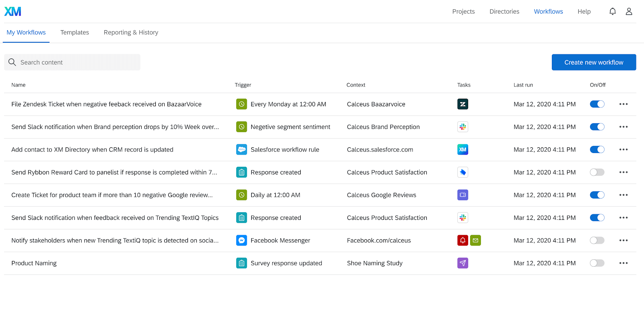Open more options for Trending TextIQ Topics workflow
644x323 pixels.
[x=623, y=218]
